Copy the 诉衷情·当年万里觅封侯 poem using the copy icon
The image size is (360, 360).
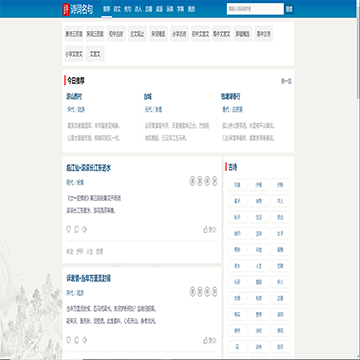tap(76, 340)
